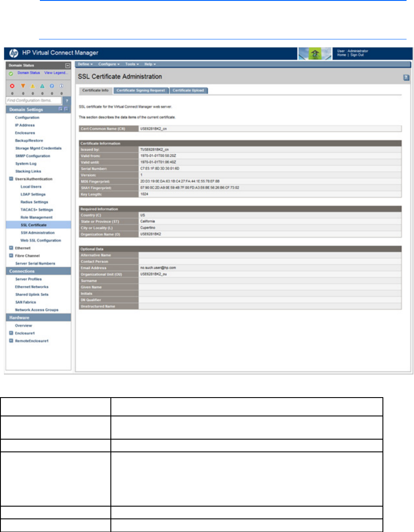Open page help icon at top right
This screenshot has height=532, width=414.
pos(406,77)
